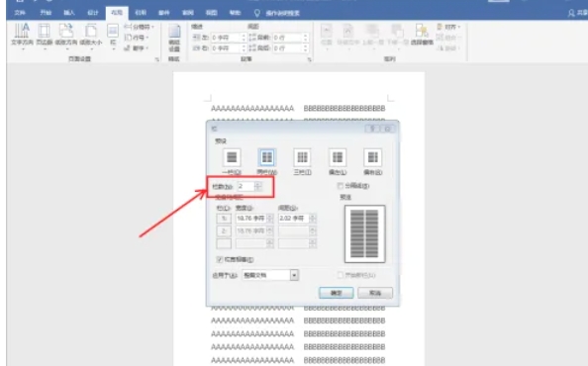Switch to the Help (帮助) tab
Viewport: 588px width, 366px height.
pyautogui.click(x=235, y=13)
